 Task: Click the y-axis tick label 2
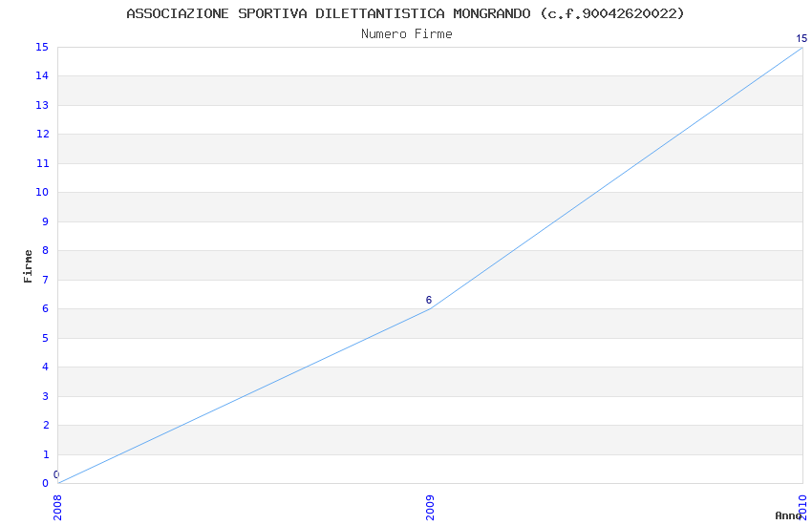pyautogui.click(x=46, y=425)
